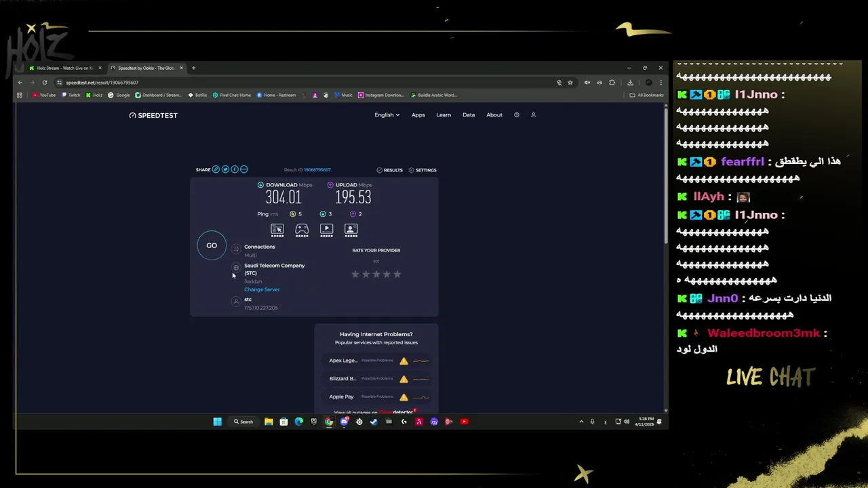
Task: Open Chrome three-dot menu
Action: (660, 83)
